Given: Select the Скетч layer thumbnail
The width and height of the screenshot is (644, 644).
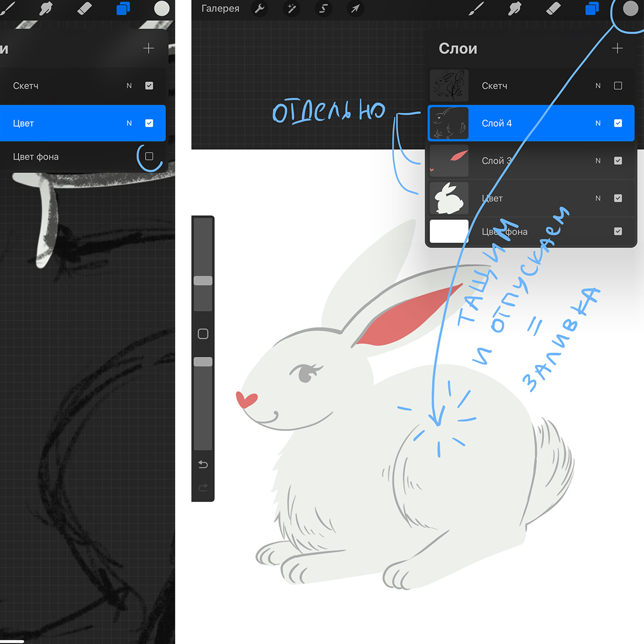Looking at the screenshot, I should click(x=449, y=86).
